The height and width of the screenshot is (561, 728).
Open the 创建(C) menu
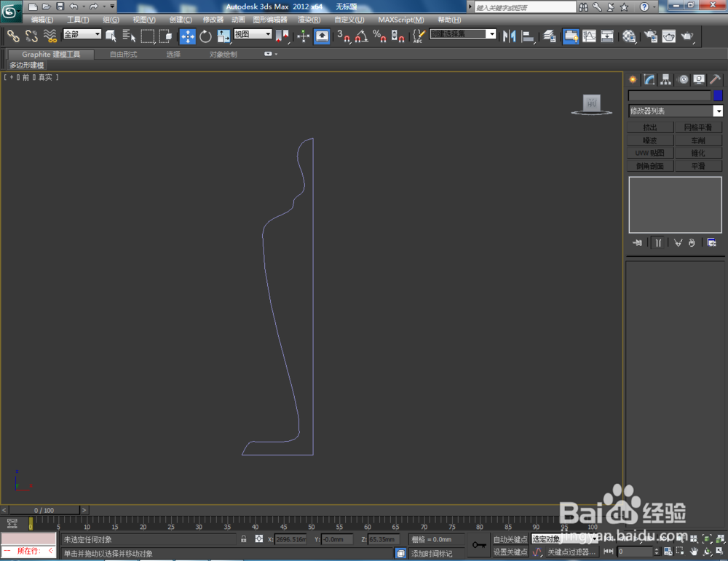pyautogui.click(x=180, y=20)
